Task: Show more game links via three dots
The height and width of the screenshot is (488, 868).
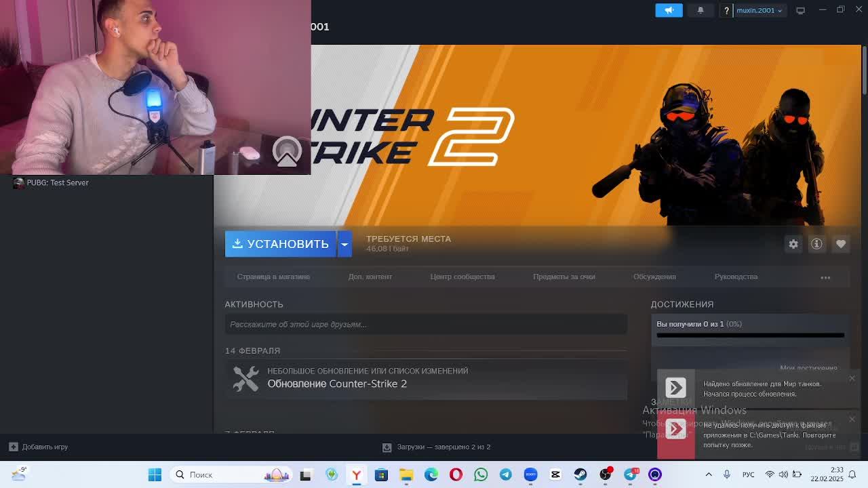Action: click(x=825, y=277)
